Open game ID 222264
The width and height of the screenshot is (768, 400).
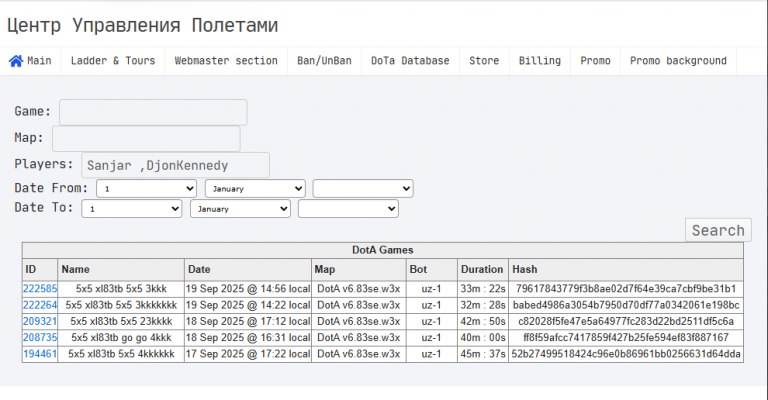click(40, 305)
